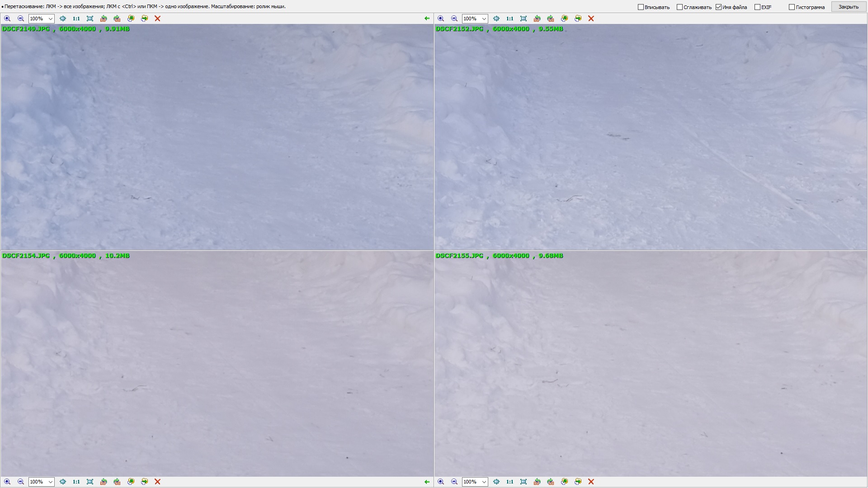Zoom in on DSCF2149.JPG panel
Image resolution: width=868 pixels, height=488 pixels.
[7, 19]
